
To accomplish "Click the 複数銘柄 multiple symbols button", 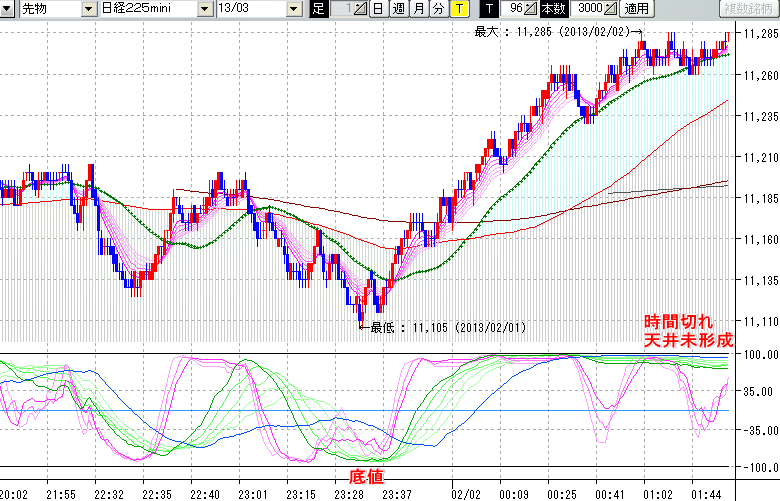I will click(750, 9).
